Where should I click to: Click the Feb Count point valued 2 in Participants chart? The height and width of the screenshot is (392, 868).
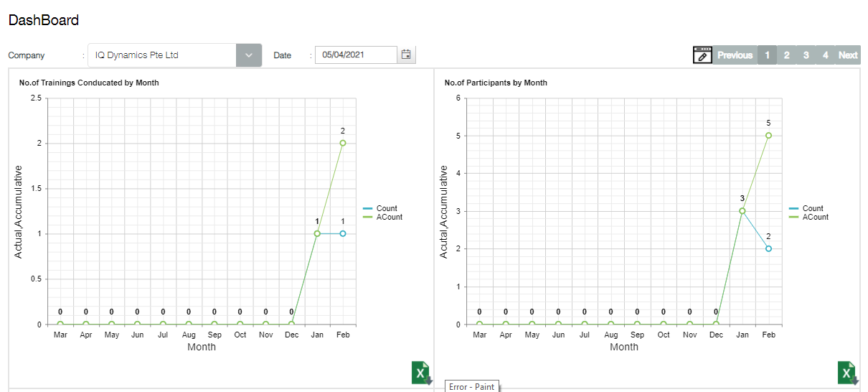(768, 248)
